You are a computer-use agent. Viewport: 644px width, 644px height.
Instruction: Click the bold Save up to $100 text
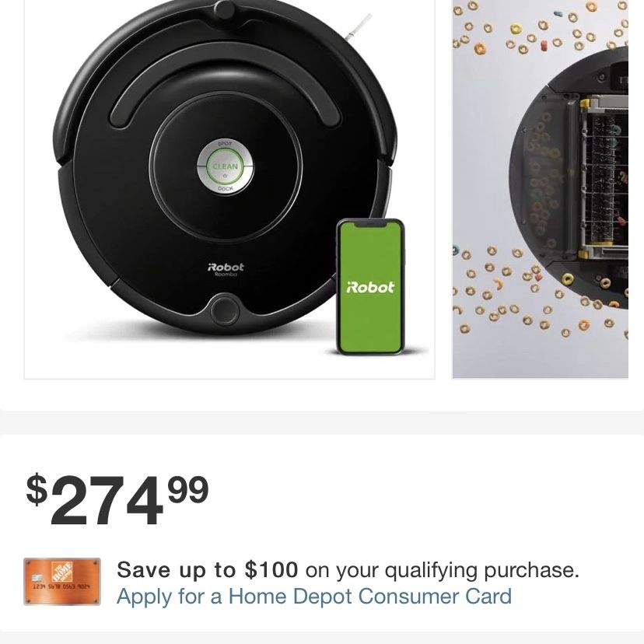(208, 569)
